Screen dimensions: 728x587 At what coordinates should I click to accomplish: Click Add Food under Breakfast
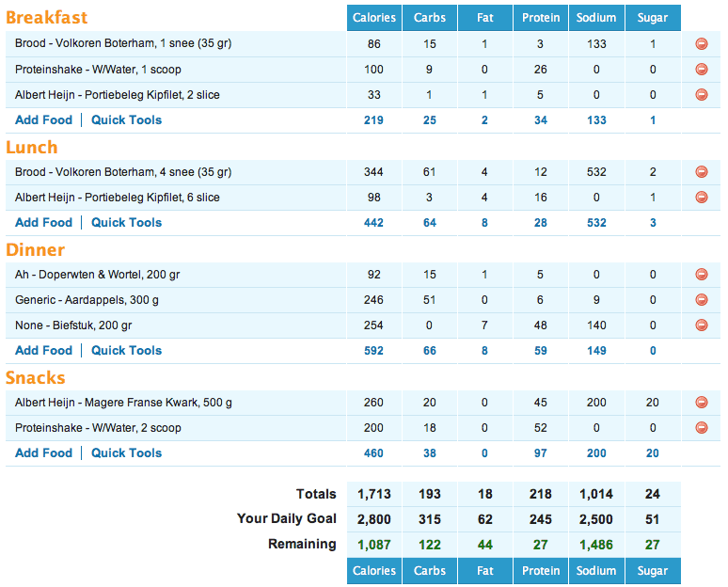(43, 119)
